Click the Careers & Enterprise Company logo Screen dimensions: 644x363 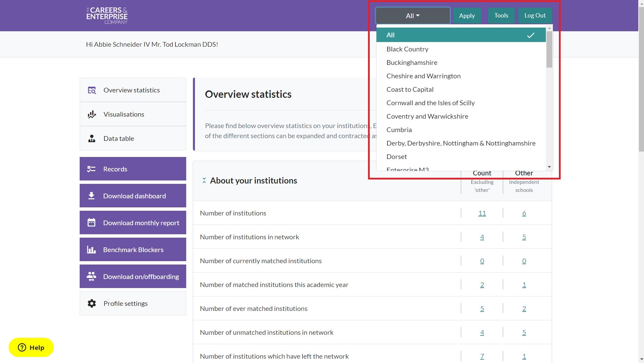pyautogui.click(x=107, y=15)
